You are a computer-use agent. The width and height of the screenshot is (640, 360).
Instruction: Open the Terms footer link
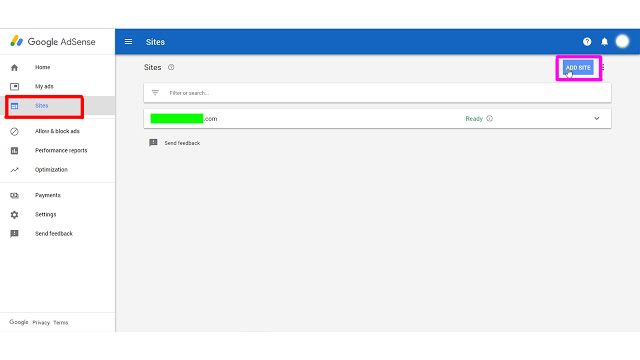pos(61,322)
